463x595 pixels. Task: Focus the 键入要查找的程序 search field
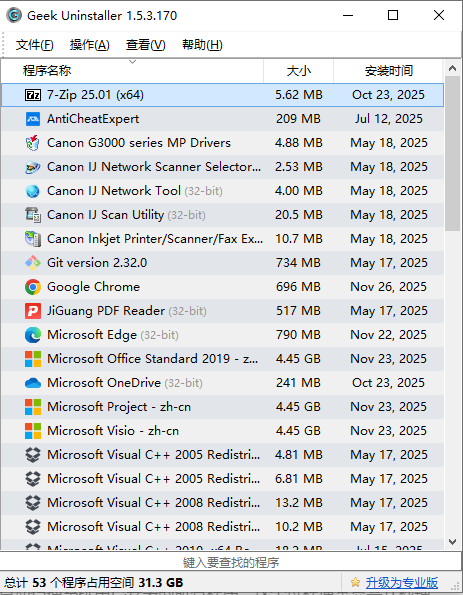click(x=231, y=562)
